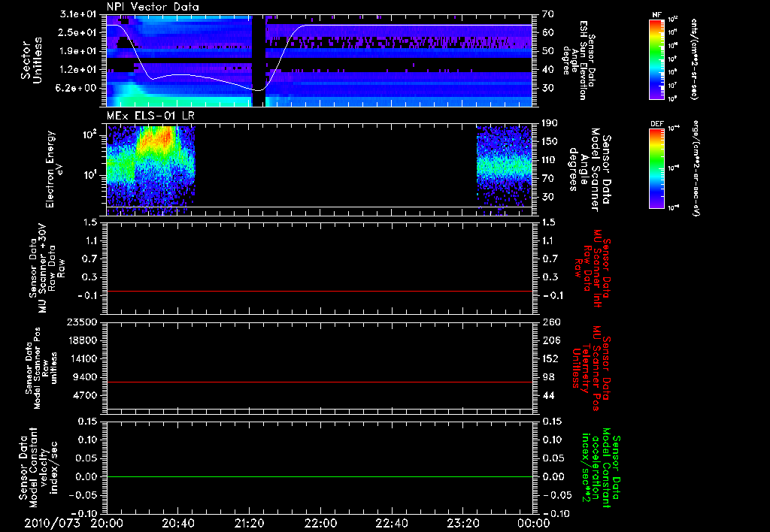Click the 00:00 time axis label
The width and height of the screenshot is (770, 532).
point(533,523)
